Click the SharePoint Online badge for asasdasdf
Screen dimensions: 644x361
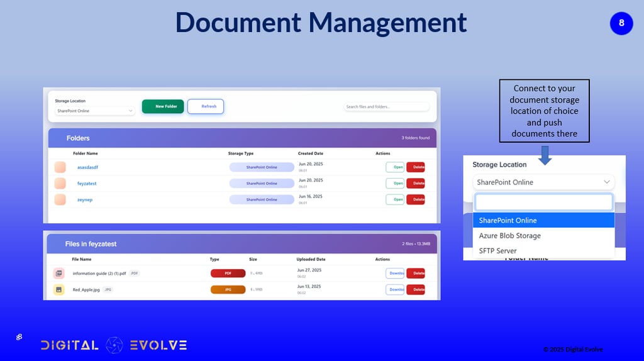pos(262,167)
